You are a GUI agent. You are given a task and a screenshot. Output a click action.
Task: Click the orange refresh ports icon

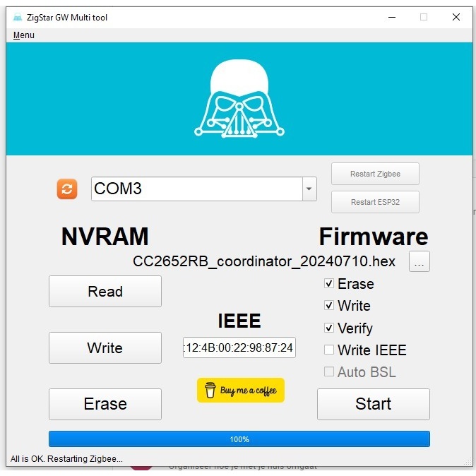pos(67,189)
